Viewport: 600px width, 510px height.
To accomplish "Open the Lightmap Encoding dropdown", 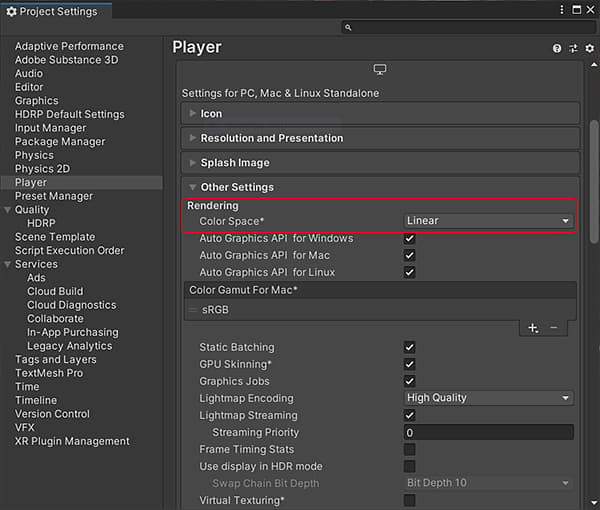I will [x=488, y=398].
